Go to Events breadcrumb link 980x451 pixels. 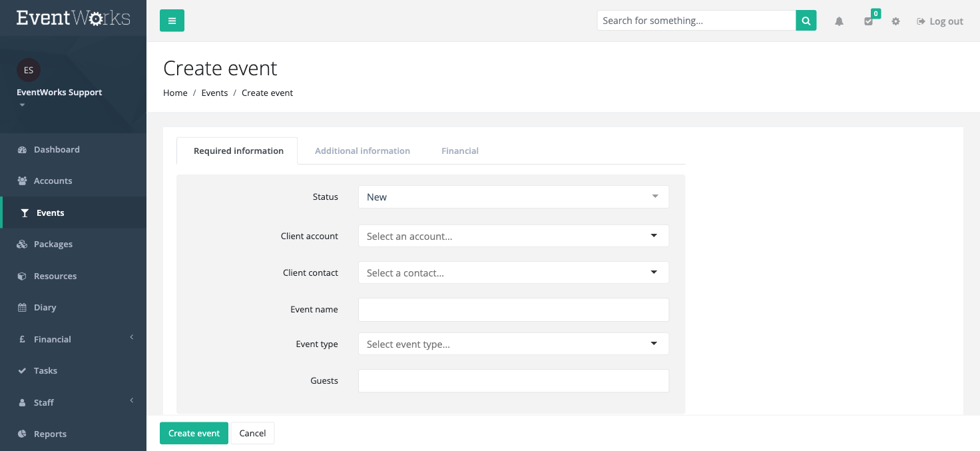click(x=214, y=93)
